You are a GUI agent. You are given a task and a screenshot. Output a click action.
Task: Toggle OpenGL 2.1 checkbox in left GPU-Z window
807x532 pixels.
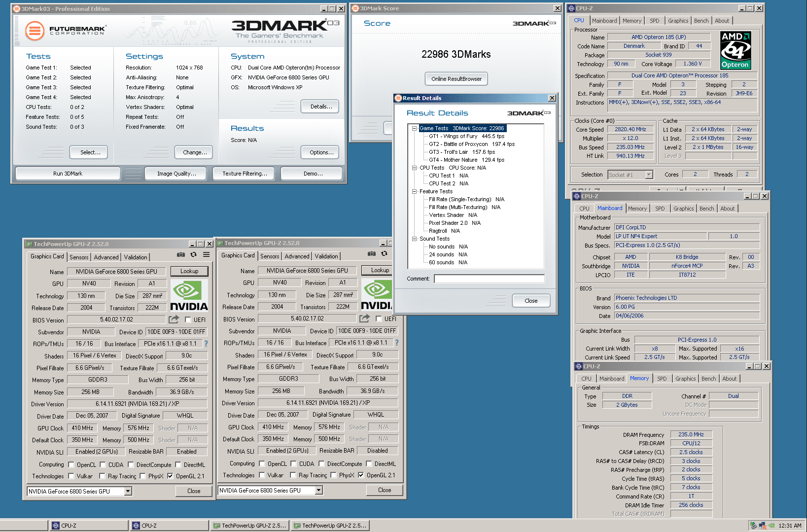coord(170,476)
